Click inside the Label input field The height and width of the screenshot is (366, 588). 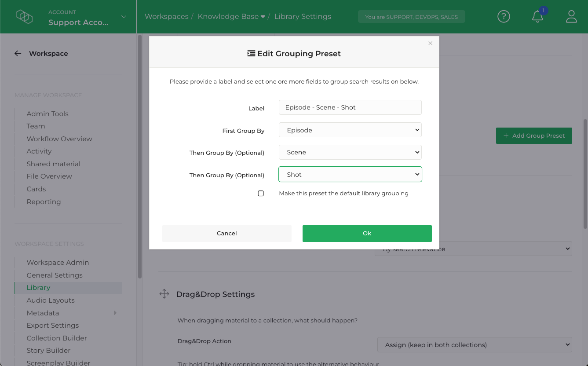pos(350,107)
